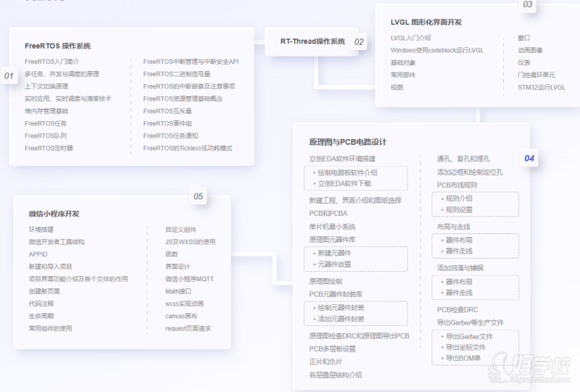580x392 pixels.
Task: Expand the 立创EDA软件环境搭建 item
Action: [342, 159]
